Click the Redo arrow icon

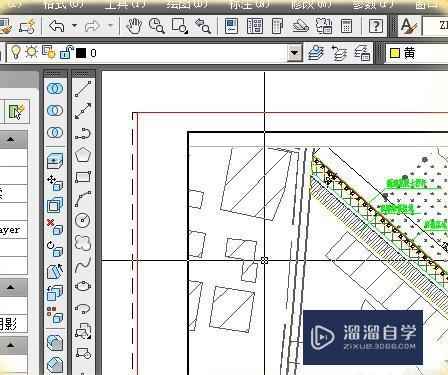[92, 26]
